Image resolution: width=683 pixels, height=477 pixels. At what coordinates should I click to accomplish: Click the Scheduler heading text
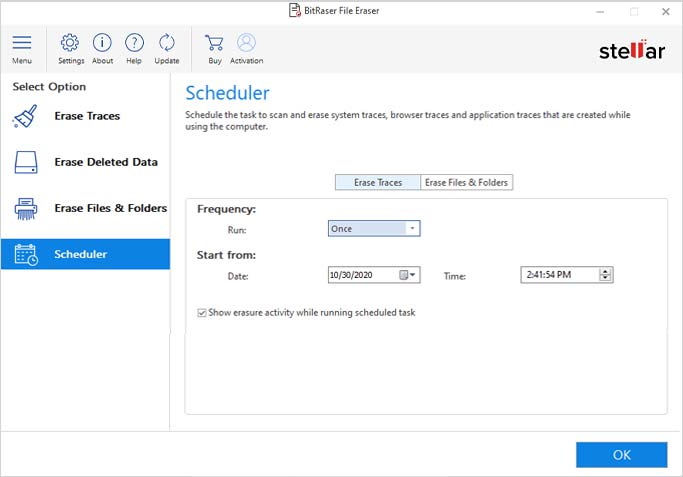click(227, 93)
